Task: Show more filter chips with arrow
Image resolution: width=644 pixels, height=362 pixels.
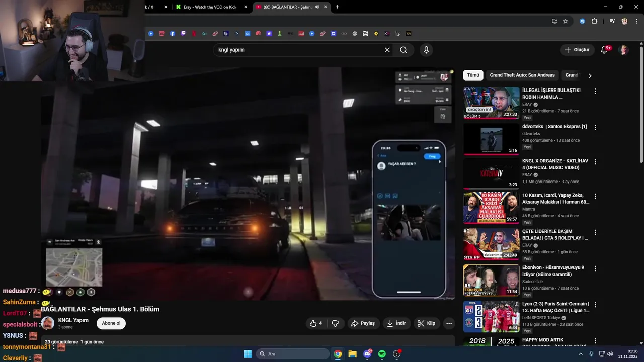Action: tap(590, 75)
